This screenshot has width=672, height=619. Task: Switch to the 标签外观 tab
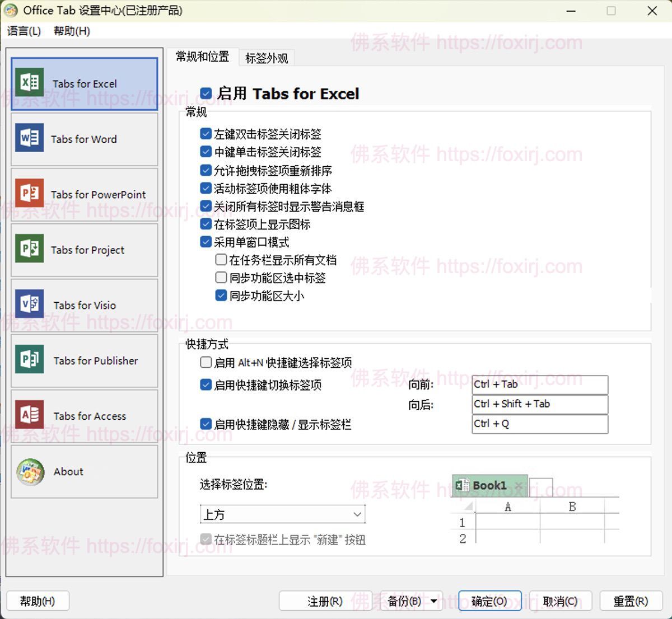pyautogui.click(x=266, y=57)
